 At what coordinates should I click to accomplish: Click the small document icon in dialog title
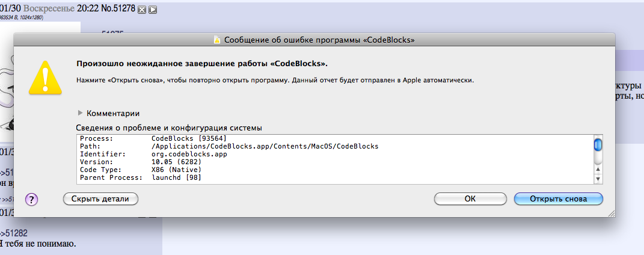217,40
